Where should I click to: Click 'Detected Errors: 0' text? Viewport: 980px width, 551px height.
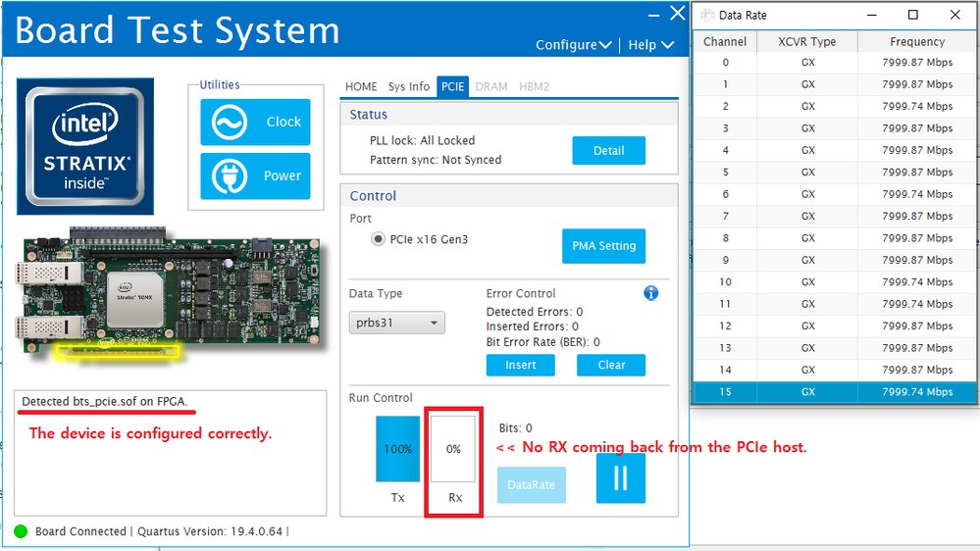[x=535, y=312]
